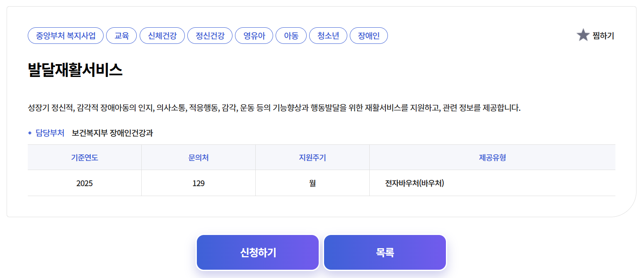Select the 정신건강 category tag
644x278 pixels.
pos(210,36)
